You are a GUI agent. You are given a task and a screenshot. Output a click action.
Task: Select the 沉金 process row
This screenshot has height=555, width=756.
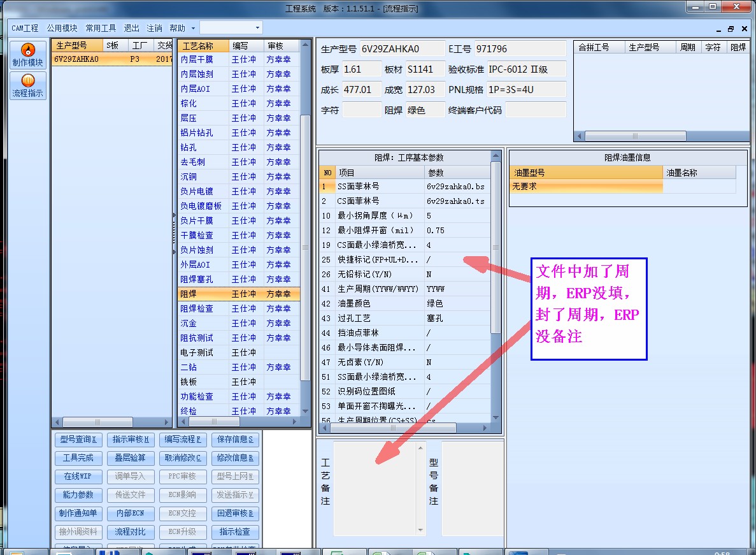239,323
